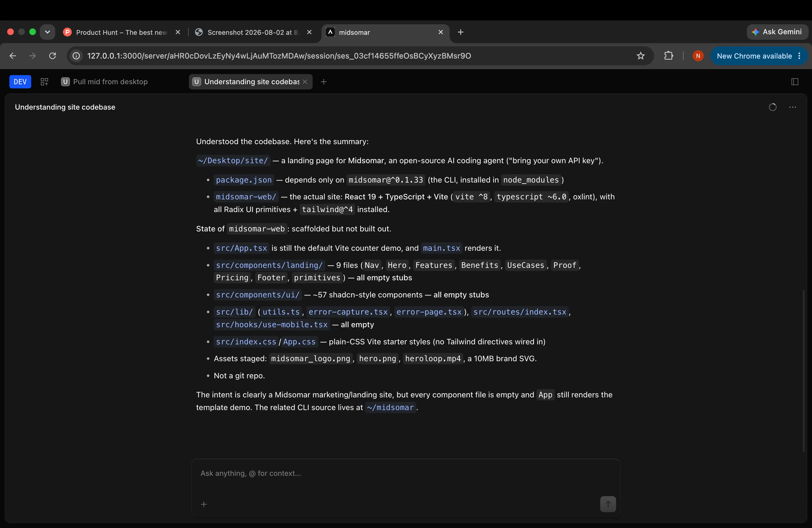Click the tailwind@^4 code text
Screen dimensions: 812x528
tap(328, 209)
